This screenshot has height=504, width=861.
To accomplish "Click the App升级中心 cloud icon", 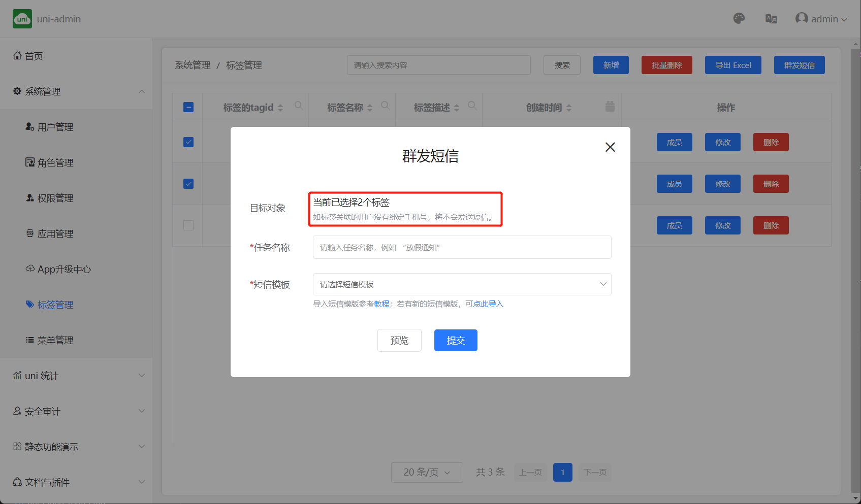I will click(x=30, y=268).
